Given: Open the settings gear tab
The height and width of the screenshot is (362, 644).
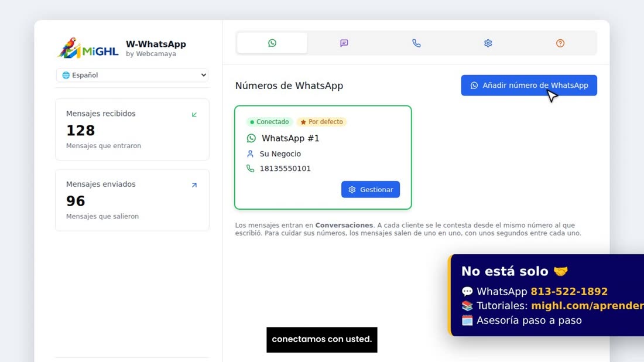Looking at the screenshot, I should coord(488,43).
